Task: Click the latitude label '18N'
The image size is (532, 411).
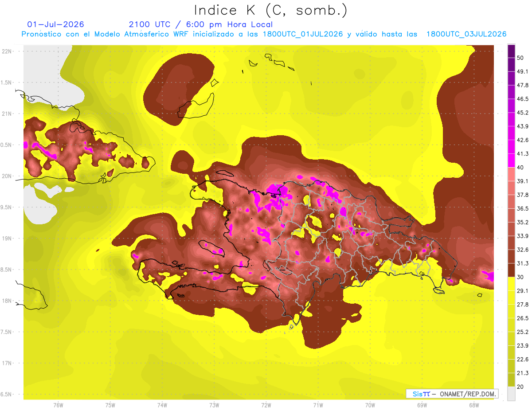Action: 7,301
